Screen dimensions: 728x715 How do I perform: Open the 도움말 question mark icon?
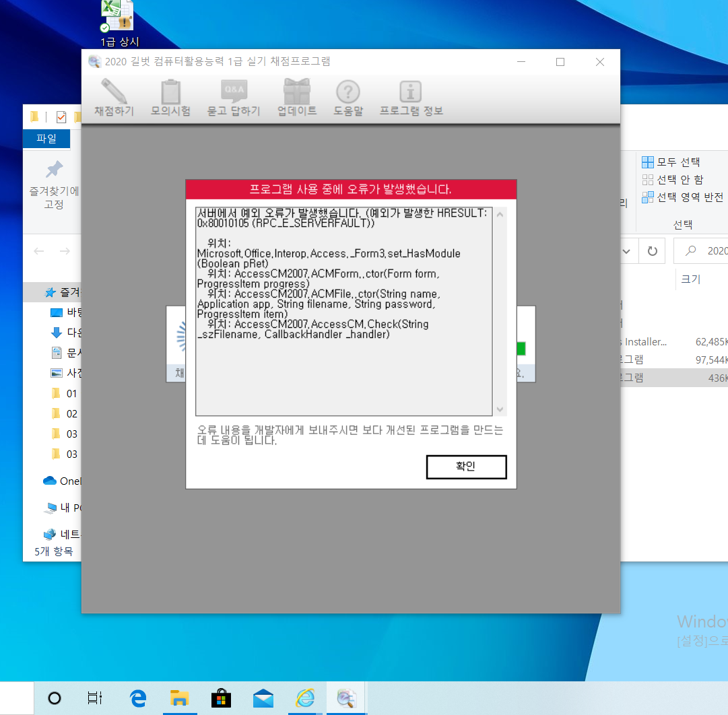pyautogui.click(x=348, y=92)
